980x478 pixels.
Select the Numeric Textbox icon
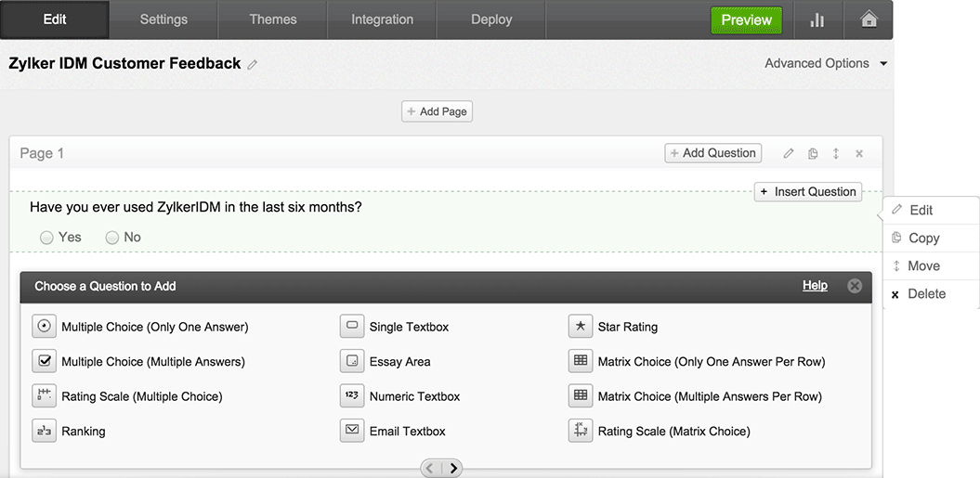(x=352, y=395)
